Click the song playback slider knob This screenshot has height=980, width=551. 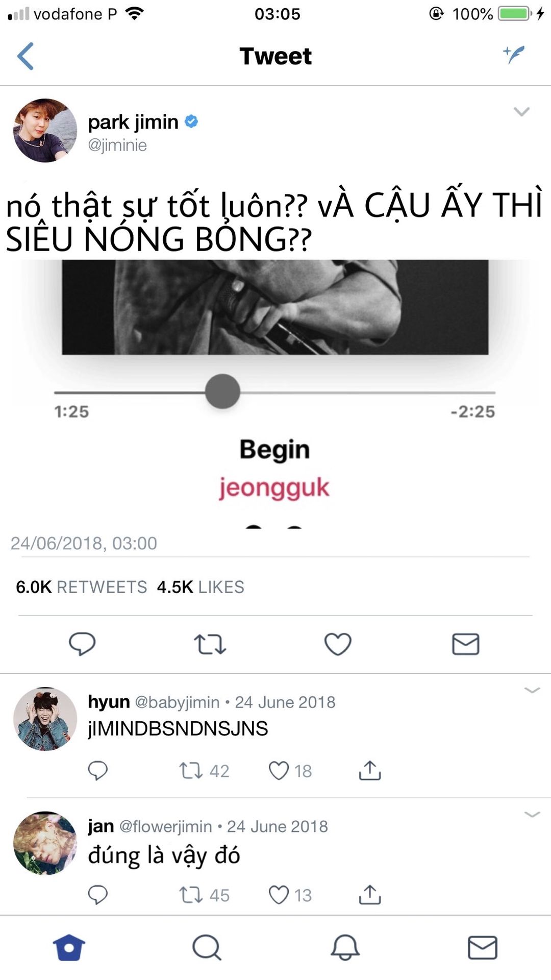(x=222, y=391)
